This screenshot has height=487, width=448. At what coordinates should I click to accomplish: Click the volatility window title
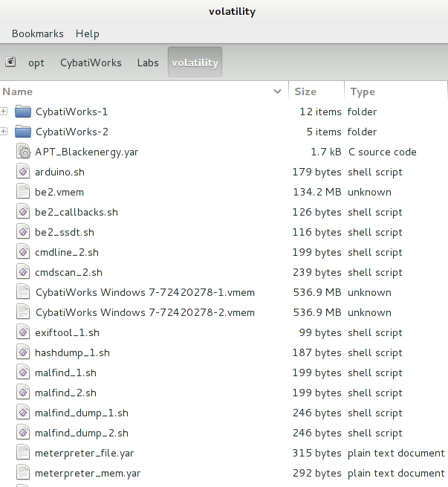[232, 11]
